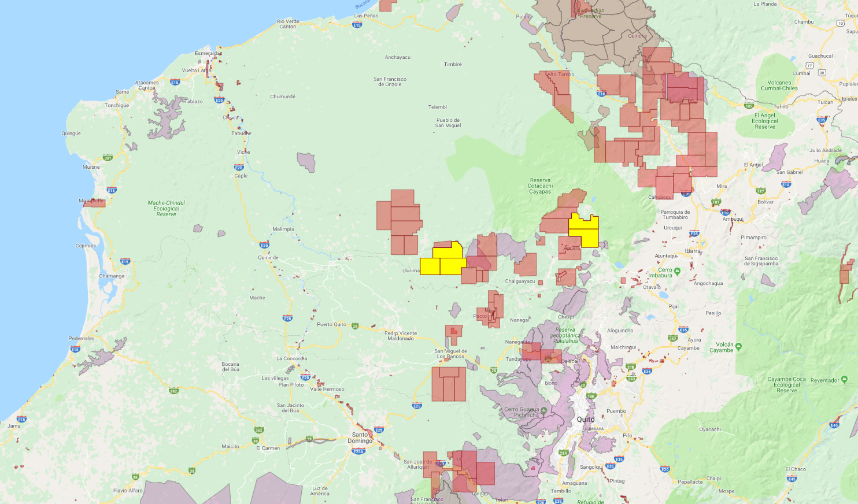
Task: Click the Cerro Imbabura mountain marker icon
Action: (x=677, y=270)
